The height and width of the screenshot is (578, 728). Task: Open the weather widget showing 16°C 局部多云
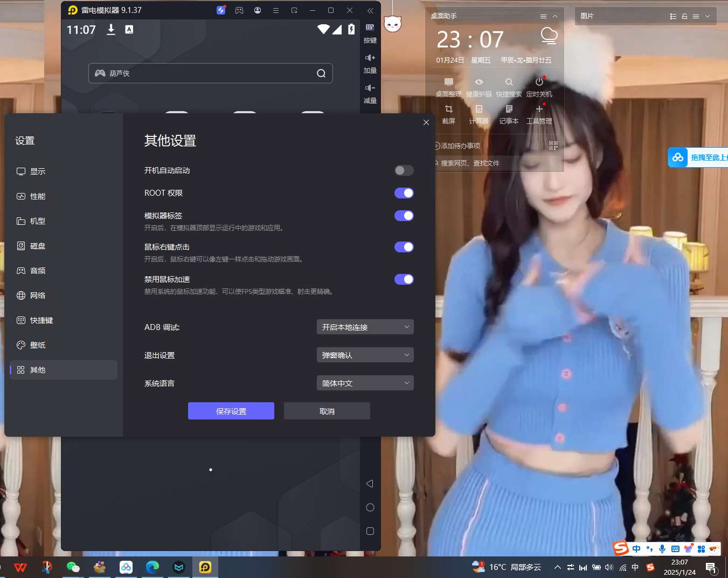click(x=507, y=567)
